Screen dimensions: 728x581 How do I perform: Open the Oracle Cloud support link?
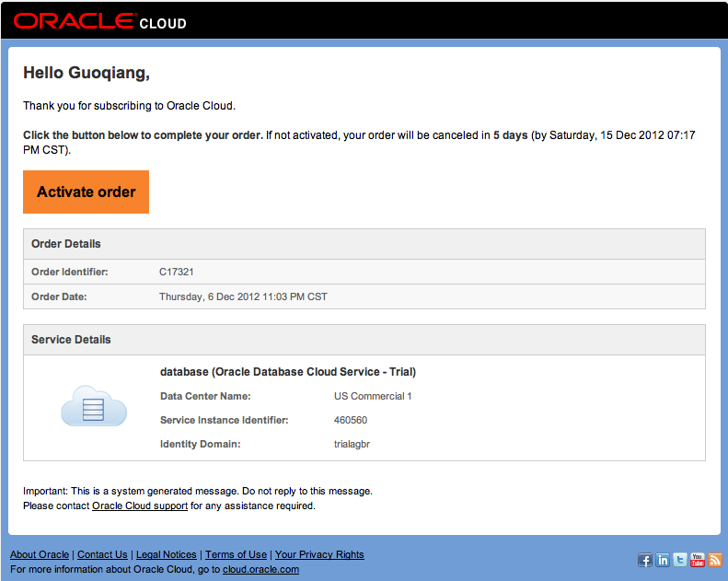point(140,505)
